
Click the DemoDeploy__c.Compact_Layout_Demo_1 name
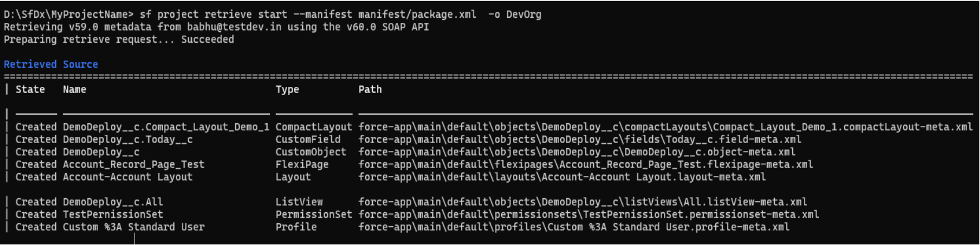pos(166,127)
